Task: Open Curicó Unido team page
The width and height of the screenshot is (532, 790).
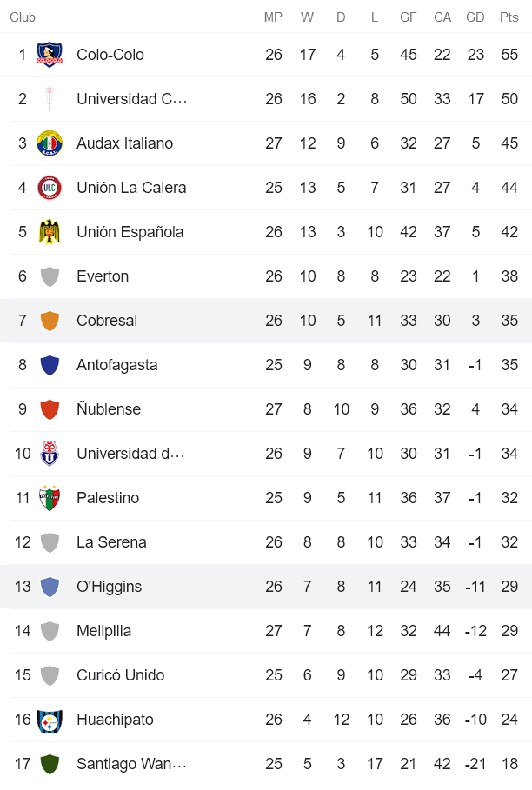Action: 120,675
